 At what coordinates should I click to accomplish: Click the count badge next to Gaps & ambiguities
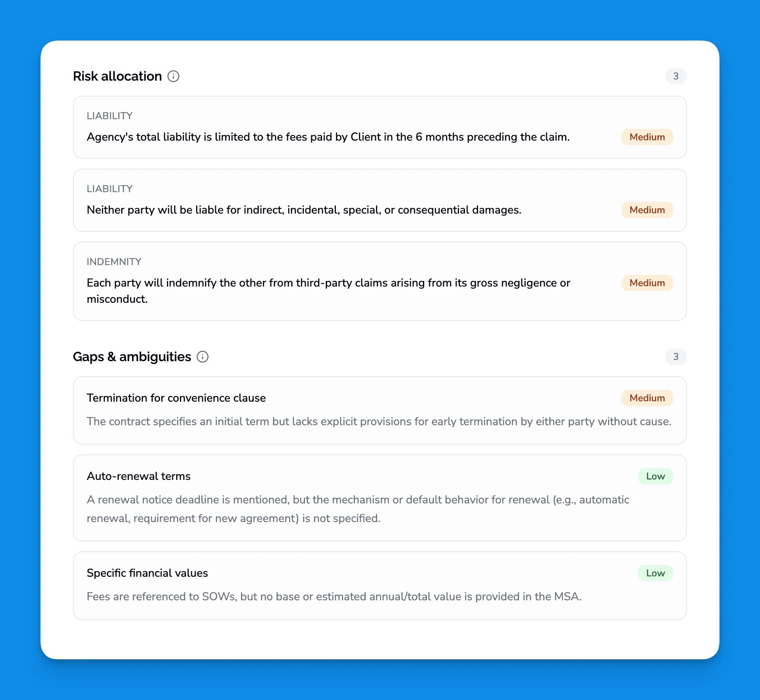(x=675, y=357)
